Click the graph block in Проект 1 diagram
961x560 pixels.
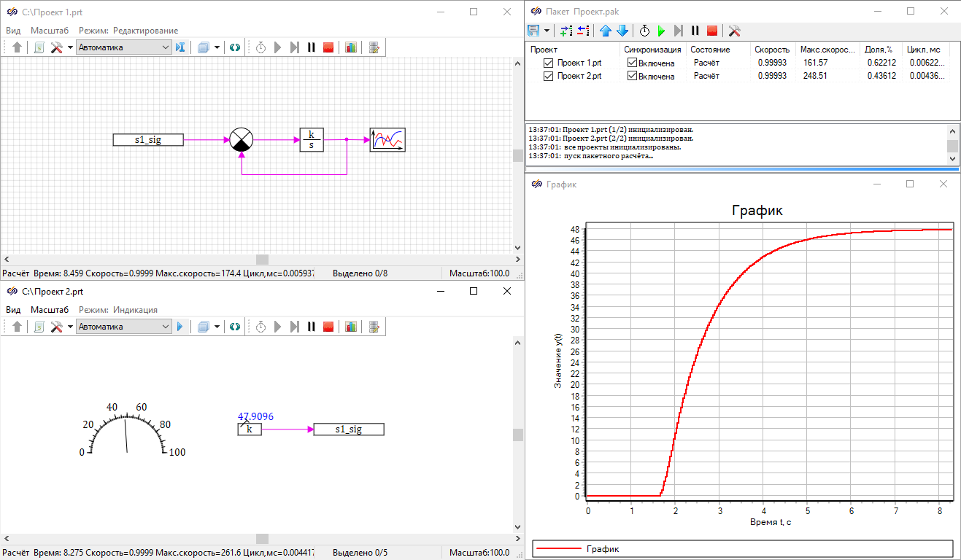[387, 139]
